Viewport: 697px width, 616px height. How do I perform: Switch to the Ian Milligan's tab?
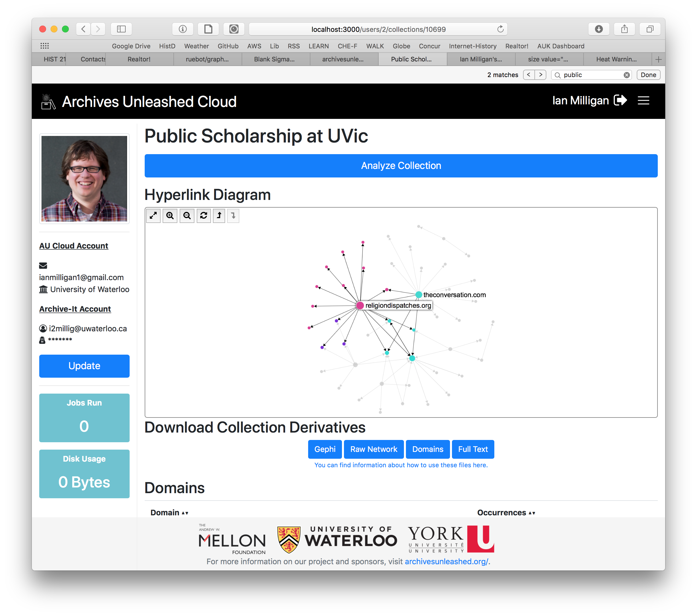(x=481, y=59)
